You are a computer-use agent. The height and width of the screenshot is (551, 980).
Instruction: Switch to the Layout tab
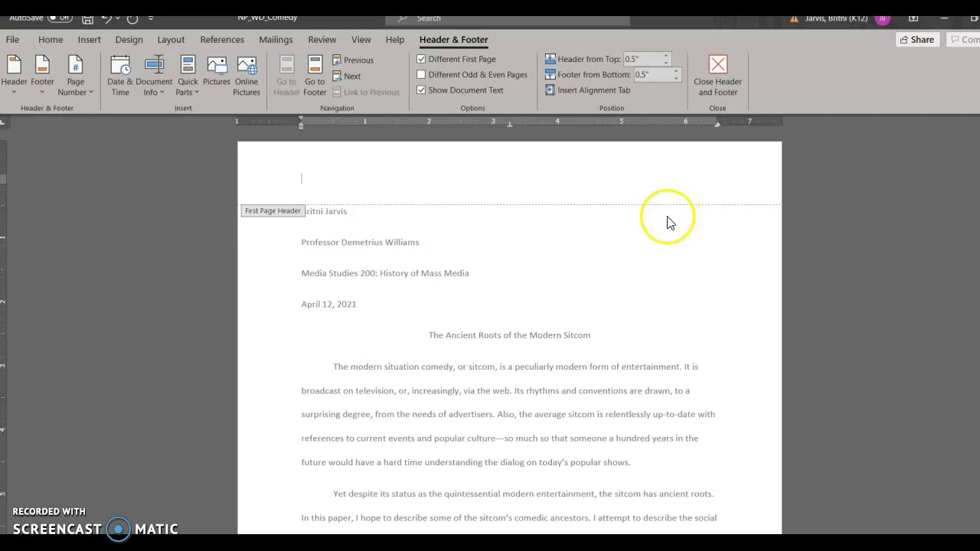pos(171,40)
